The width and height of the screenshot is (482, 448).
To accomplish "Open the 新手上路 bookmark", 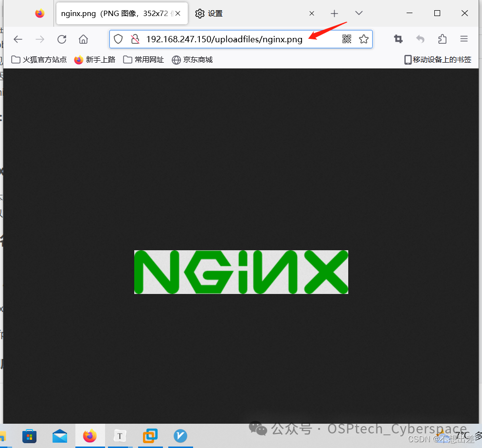I will pyautogui.click(x=95, y=60).
